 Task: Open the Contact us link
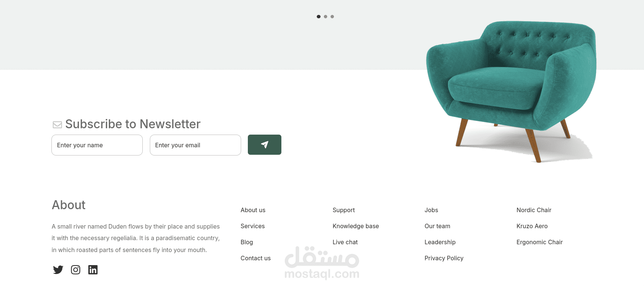click(x=256, y=258)
